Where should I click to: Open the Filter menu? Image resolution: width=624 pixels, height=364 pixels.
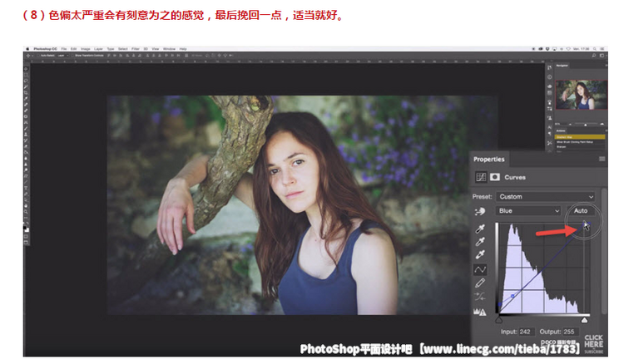click(136, 49)
